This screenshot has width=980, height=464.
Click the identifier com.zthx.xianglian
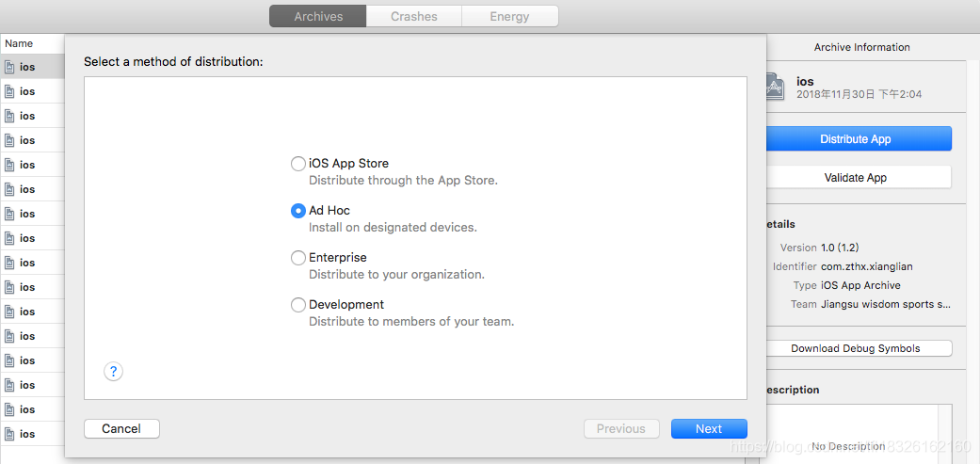(867, 266)
